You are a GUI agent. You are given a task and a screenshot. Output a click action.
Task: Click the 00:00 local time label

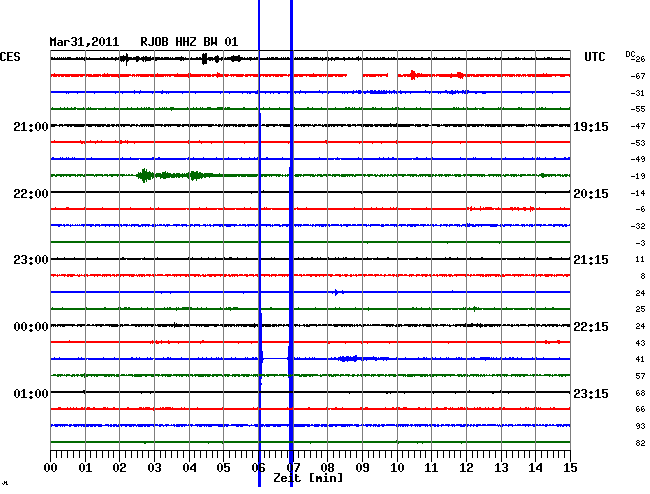click(31, 327)
